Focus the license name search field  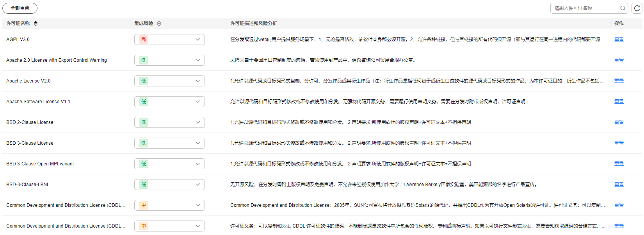click(585, 8)
